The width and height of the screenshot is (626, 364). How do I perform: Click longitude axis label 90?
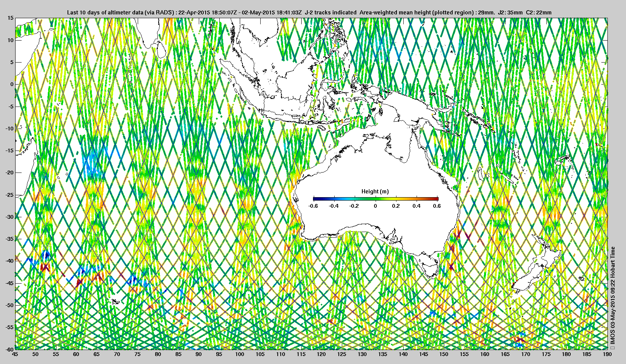(x=199, y=354)
